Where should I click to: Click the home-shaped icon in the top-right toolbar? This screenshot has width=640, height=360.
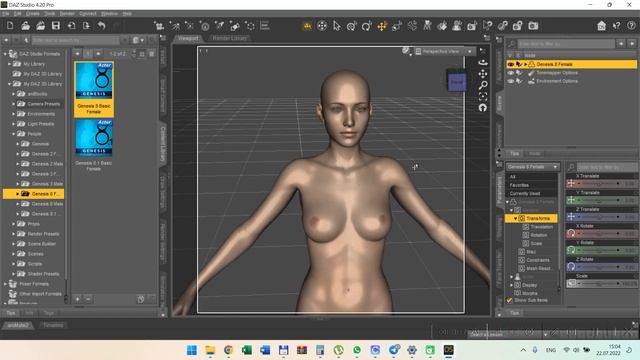601,26
